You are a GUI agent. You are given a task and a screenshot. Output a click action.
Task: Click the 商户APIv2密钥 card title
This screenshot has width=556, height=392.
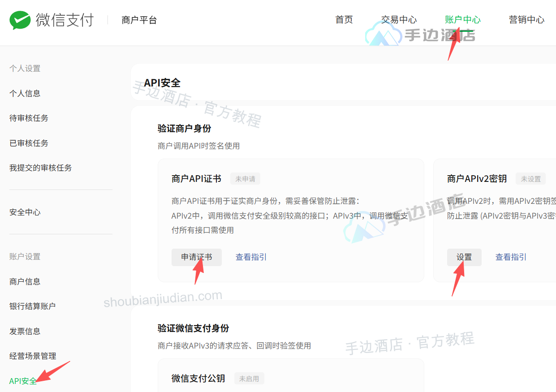(x=477, y=179)
